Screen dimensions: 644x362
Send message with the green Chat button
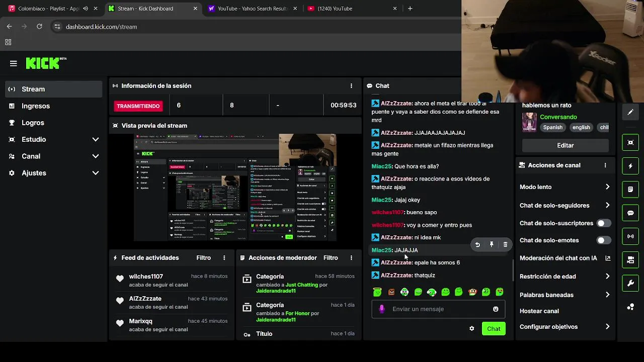tap(494, 329)
